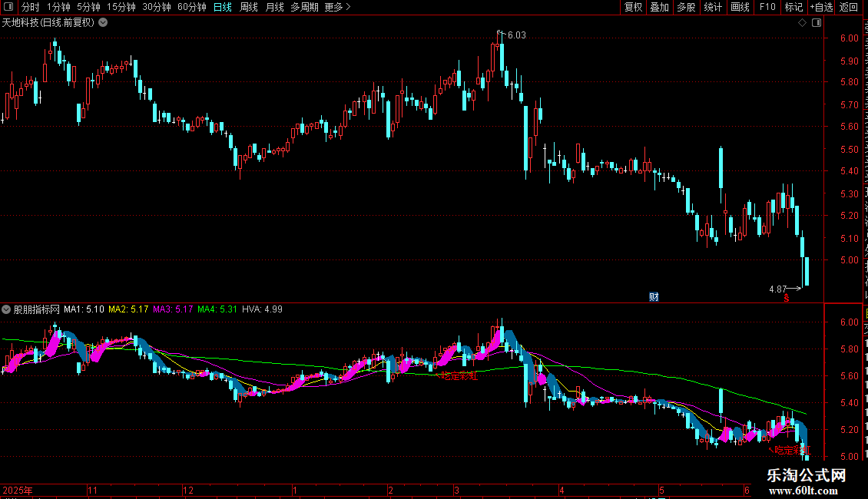
Task: Select the 60分钟 period tab
Action: [192, 7]
